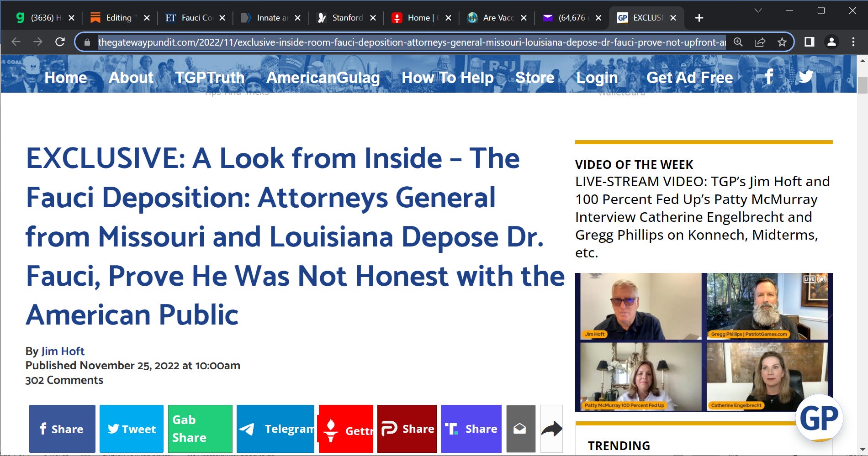Image resolution: width=868 pixels, height=456 pixels.
Task: Open the zoom magnifier icon in address bar
Action: [738, 42]
